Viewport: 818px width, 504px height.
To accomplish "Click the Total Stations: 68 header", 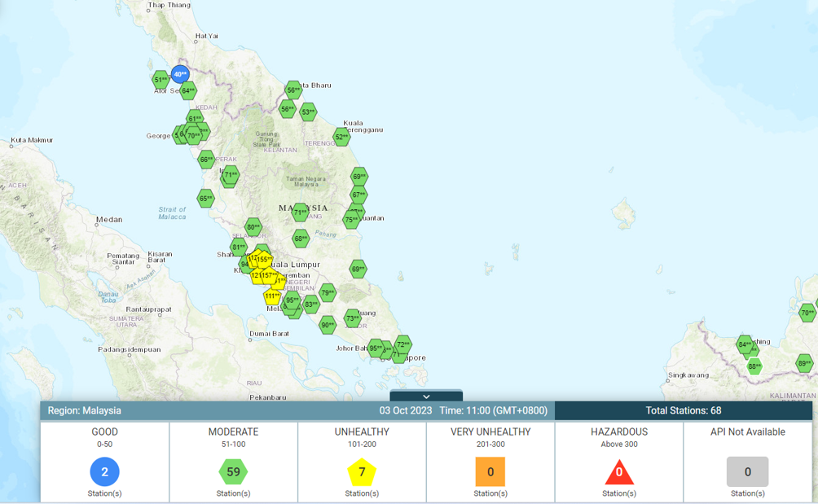I will point(683,410).
